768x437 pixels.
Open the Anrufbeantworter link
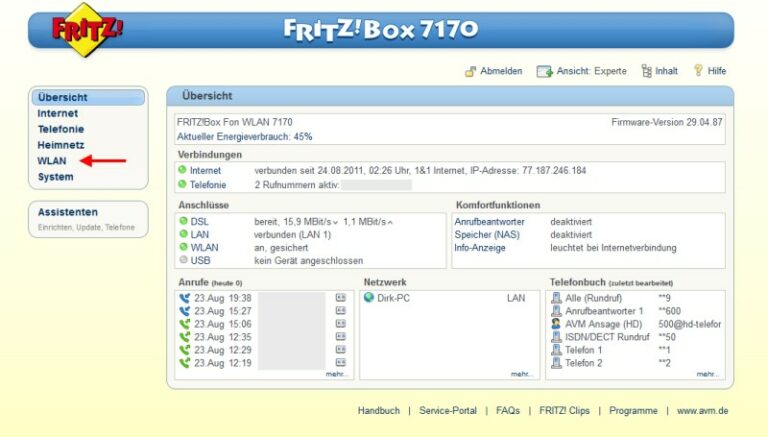[x=489, y=221]
